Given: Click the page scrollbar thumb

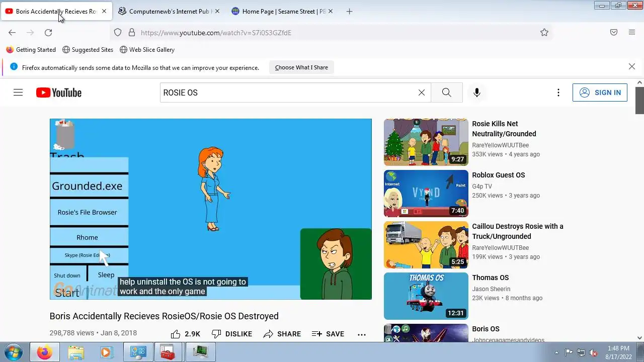Looking at the screenshot, I should pyautogui.click(x=639, y=101).
